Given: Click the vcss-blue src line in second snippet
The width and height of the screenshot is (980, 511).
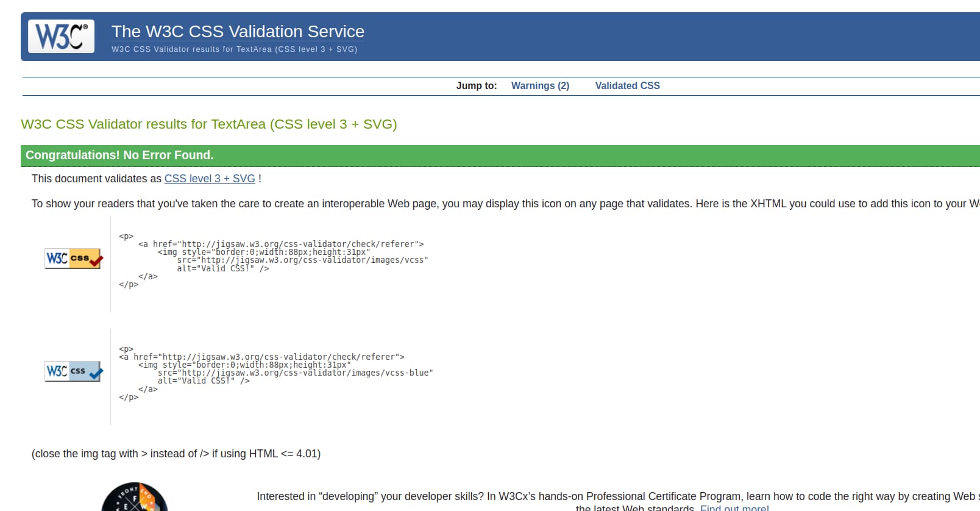Looking at the screenshot, I should click(x=296, y=373).
